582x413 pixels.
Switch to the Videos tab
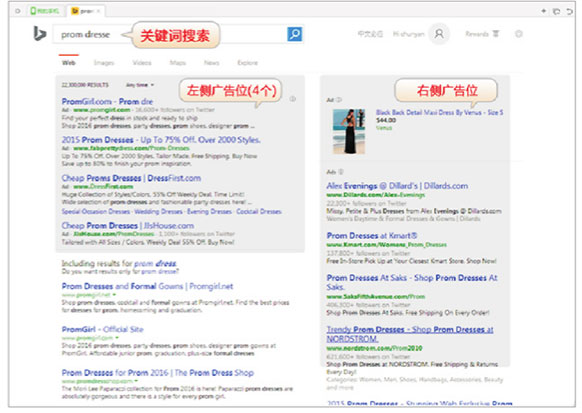coord(142,63)
